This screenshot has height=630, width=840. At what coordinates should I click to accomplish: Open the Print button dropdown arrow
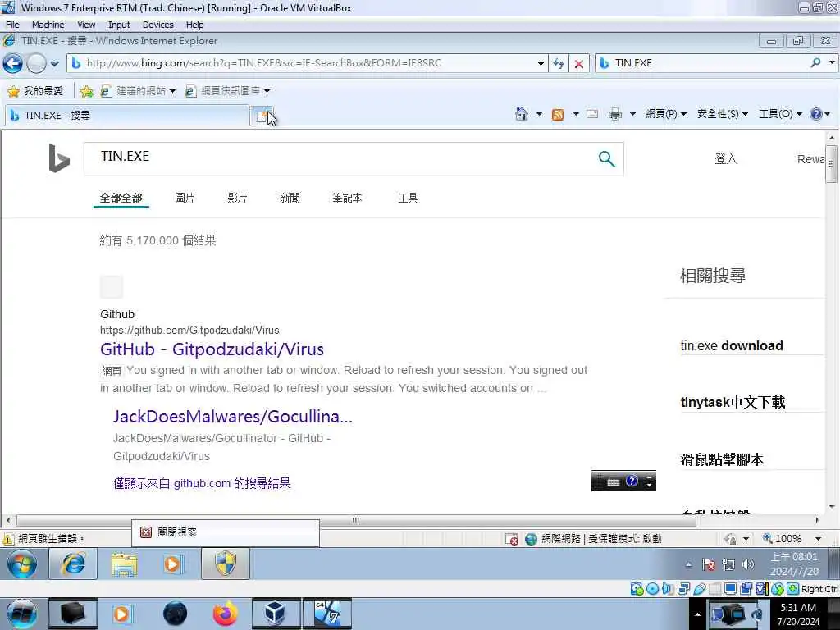point(632,114)
